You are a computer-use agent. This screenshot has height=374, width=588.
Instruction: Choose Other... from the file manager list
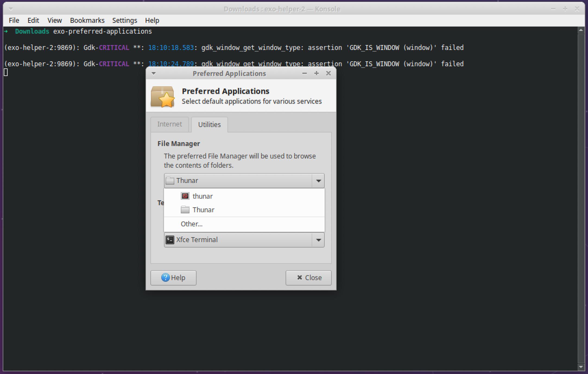(x=191, y=224)
